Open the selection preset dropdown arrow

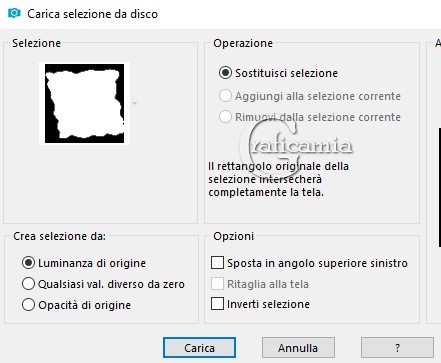pos(134,103)
